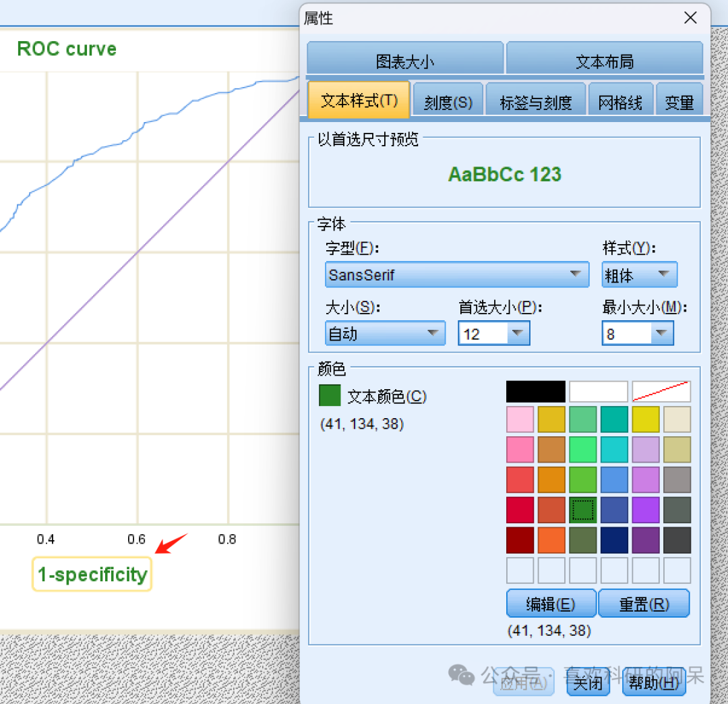Pick the bright mint green swatch
Screen dimensions: 728x704
coord(582,449)
